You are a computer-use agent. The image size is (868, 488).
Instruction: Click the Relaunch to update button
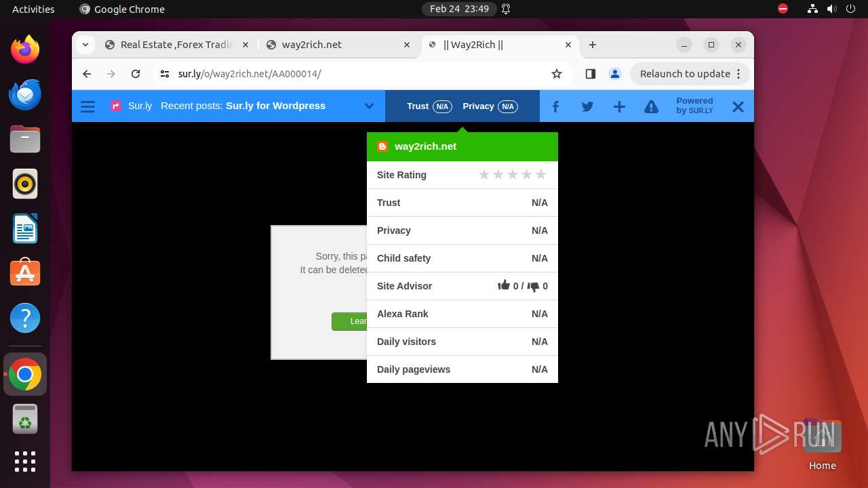pos(685,74)
